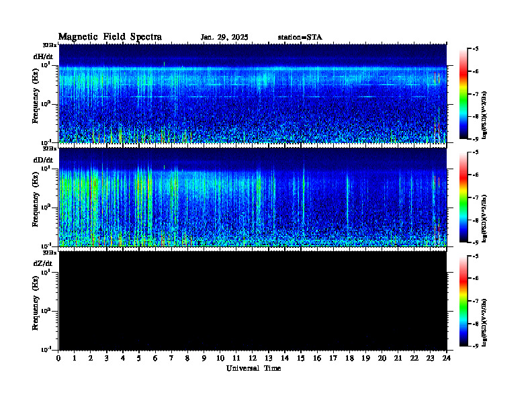Click hour label "12" on time axis
The height and width of the screenshot is (411, 532).
[x=253, y=358]
